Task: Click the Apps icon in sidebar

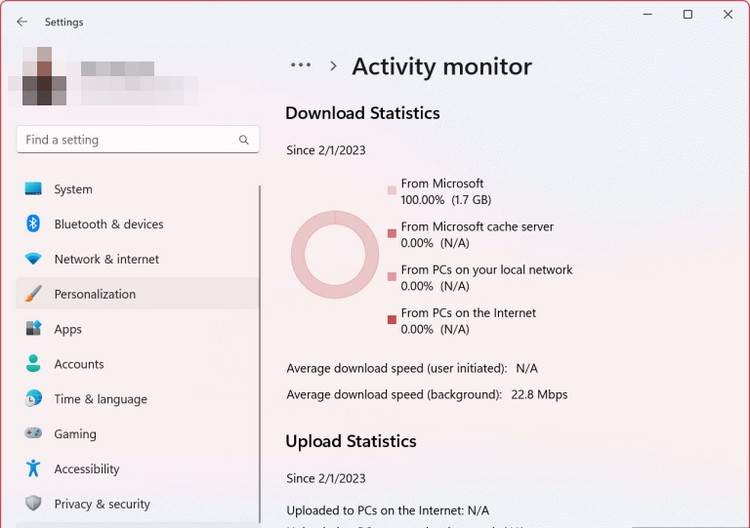Action: click(x=33, y=328)
